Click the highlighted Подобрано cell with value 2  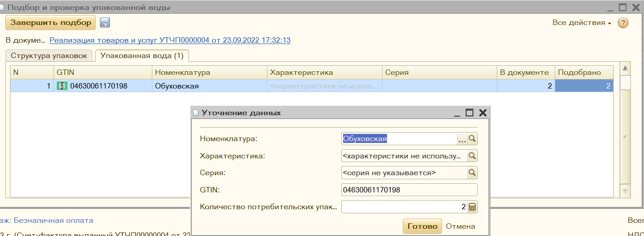pos(584,86)
